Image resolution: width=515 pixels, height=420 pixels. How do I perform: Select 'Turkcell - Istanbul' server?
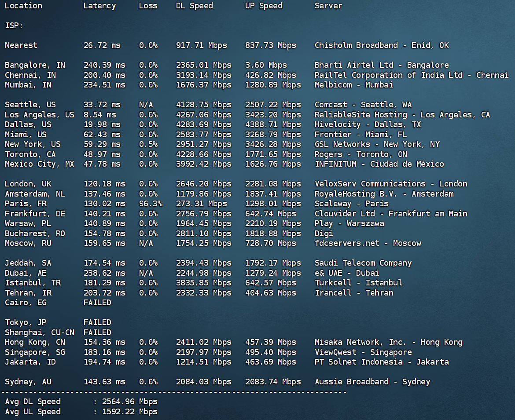coord(358,283)
